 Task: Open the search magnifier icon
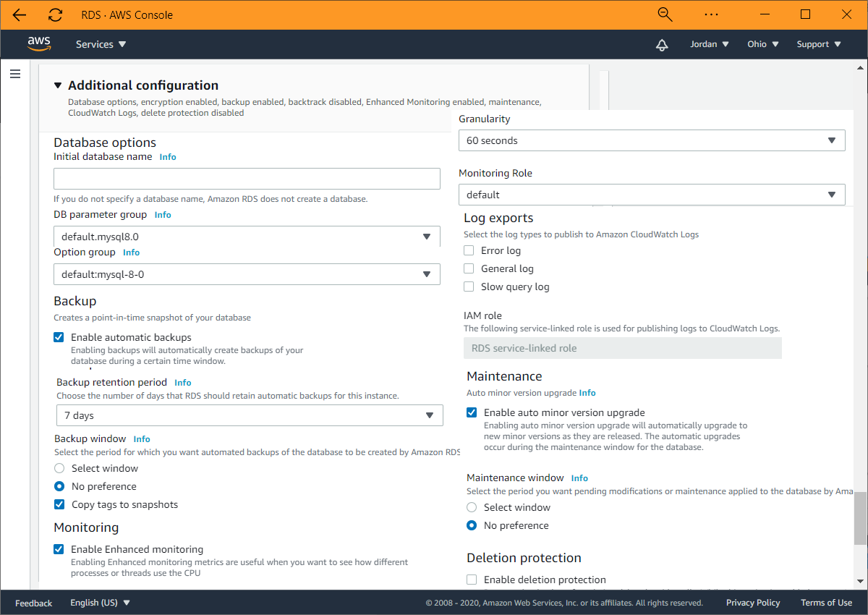pos(665,14)
